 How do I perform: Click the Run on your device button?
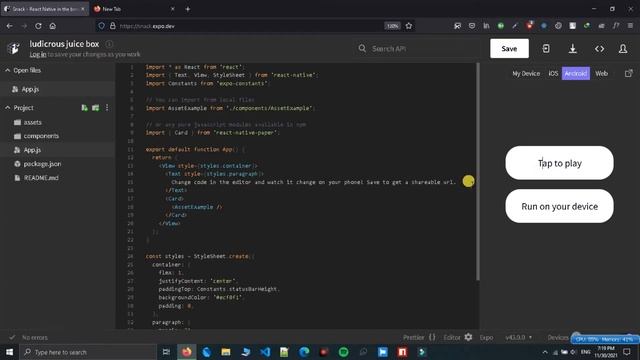click(x=559, y=206)
